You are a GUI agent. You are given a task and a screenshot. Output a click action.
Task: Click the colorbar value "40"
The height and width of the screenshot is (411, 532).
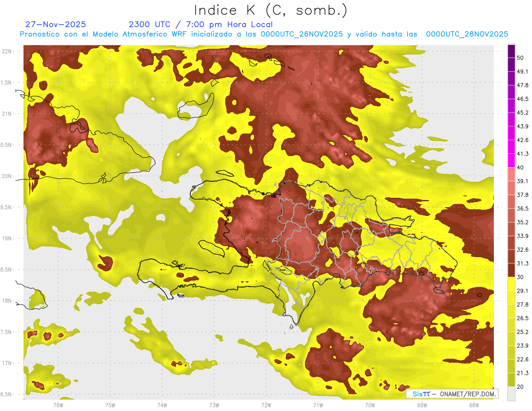pyautogui.click(x=521, y=168)
